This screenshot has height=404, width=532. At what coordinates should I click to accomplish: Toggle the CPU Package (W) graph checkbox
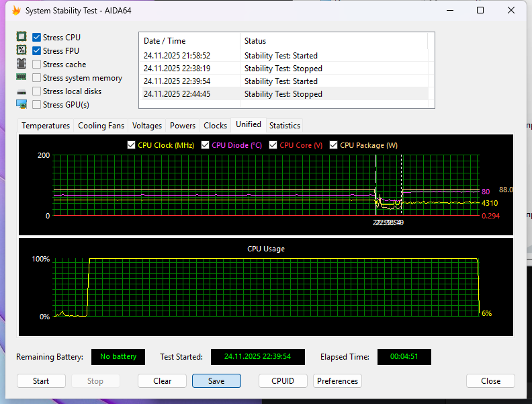tap(334, 145)
